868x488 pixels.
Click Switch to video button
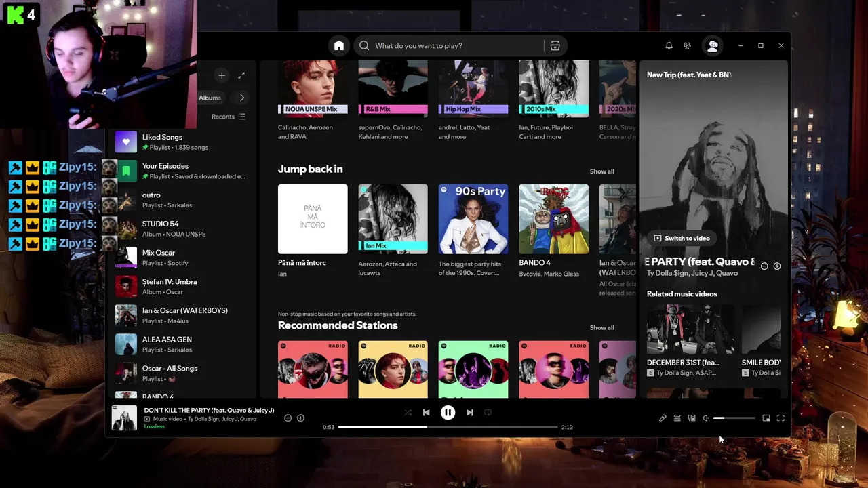click(x=682, y=238)
